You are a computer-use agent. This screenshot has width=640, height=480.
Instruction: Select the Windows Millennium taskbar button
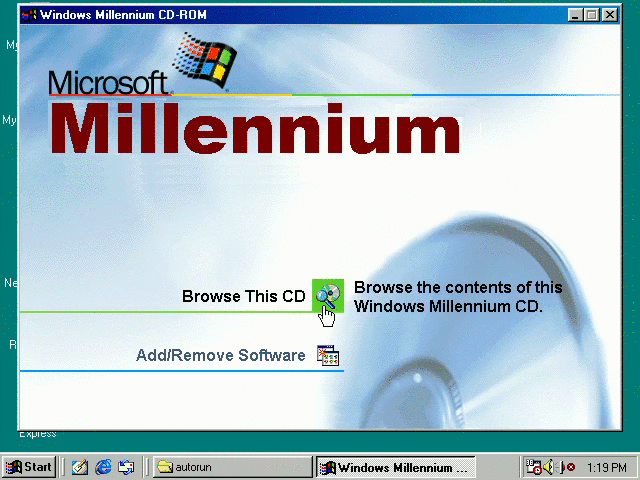(x=396, y=467)
